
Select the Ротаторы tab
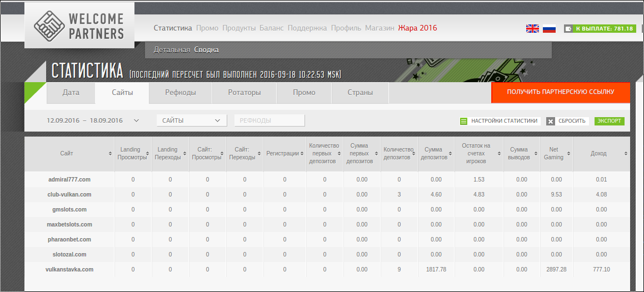click(x=244, y=93)
